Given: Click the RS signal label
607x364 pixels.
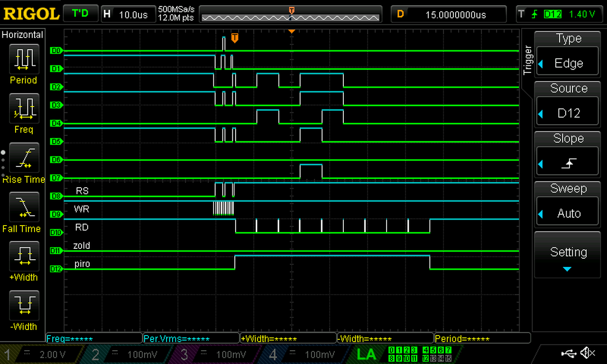Looking at the screenshot, I should tap(83, 191).
